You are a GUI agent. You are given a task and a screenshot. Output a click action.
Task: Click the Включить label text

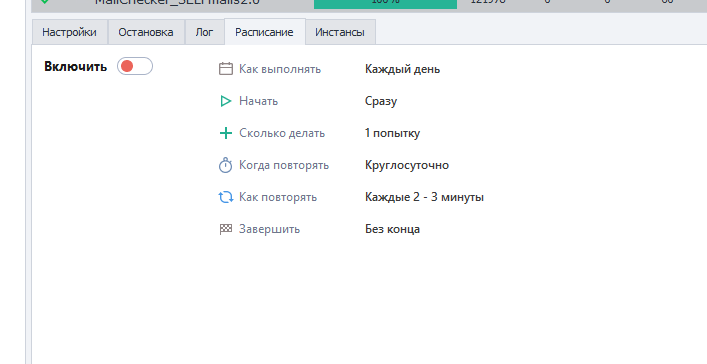75,67
